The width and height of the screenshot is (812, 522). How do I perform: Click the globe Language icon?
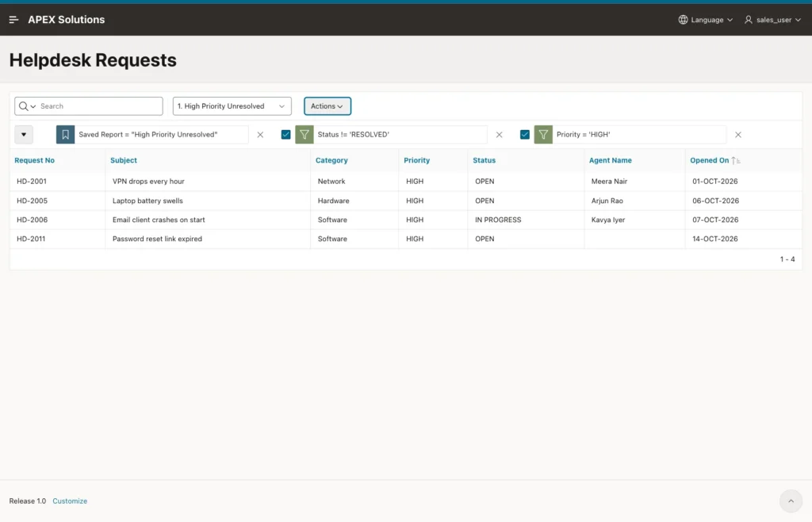point(683,20)
